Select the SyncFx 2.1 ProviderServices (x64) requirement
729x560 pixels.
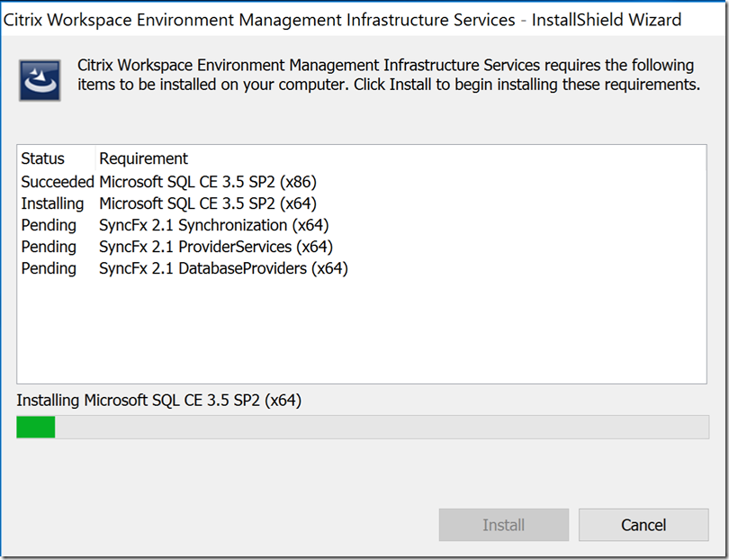pos(215,247)
